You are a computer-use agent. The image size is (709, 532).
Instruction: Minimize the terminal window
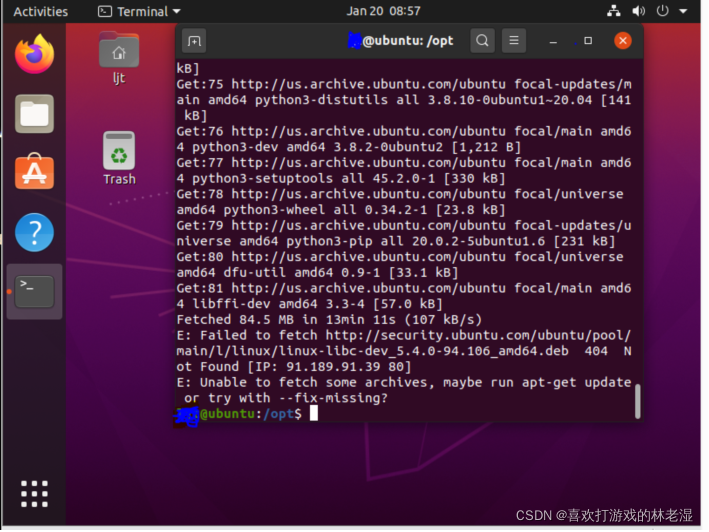click(553, 41)
